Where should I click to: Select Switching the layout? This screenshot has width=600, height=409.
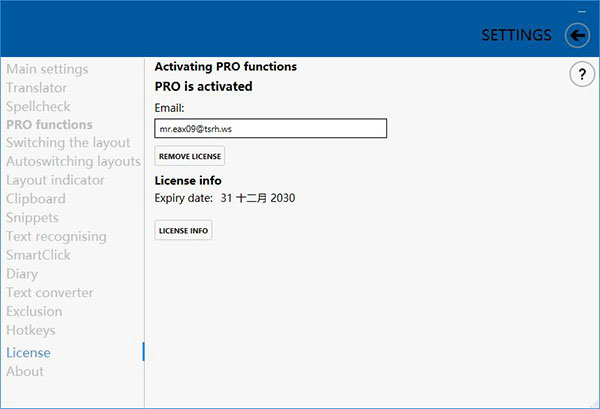point(68,143)
